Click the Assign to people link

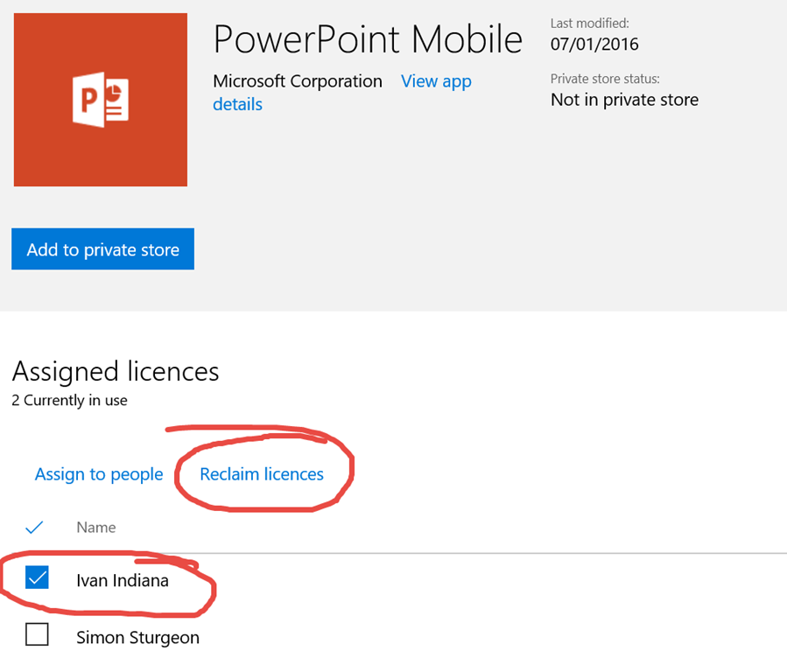click(99, 474)
